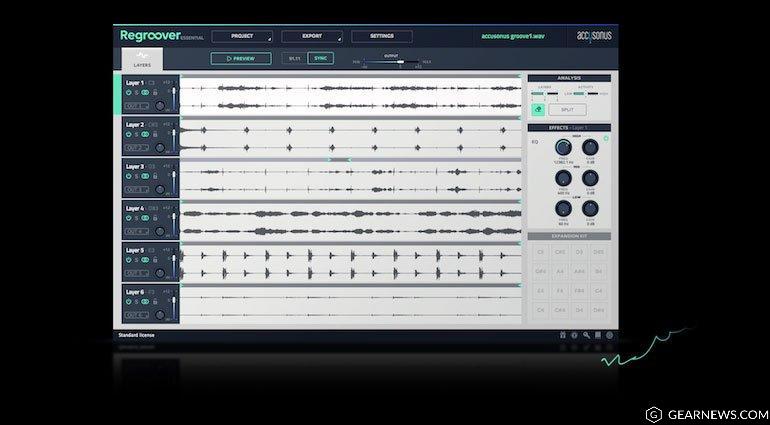Click the wrench icon in the bottom bar

click(x=586, y=335)
